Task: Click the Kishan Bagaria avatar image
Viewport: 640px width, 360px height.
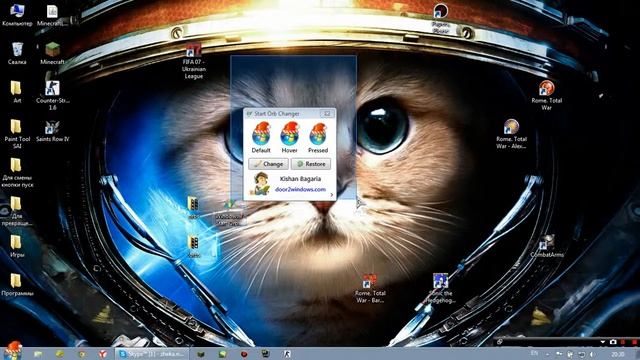Action: pyautogui.click(x=261, y=183)
